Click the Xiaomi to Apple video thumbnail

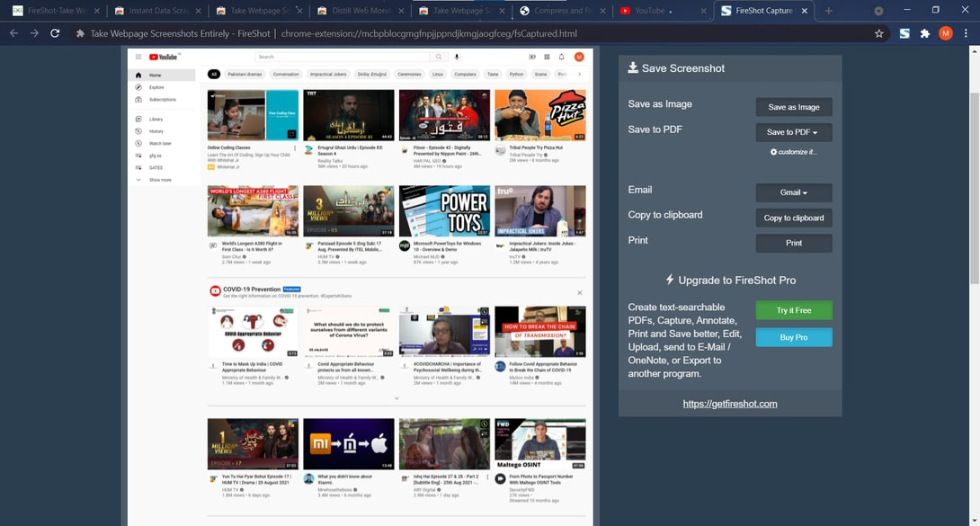[x=349, y=444]
